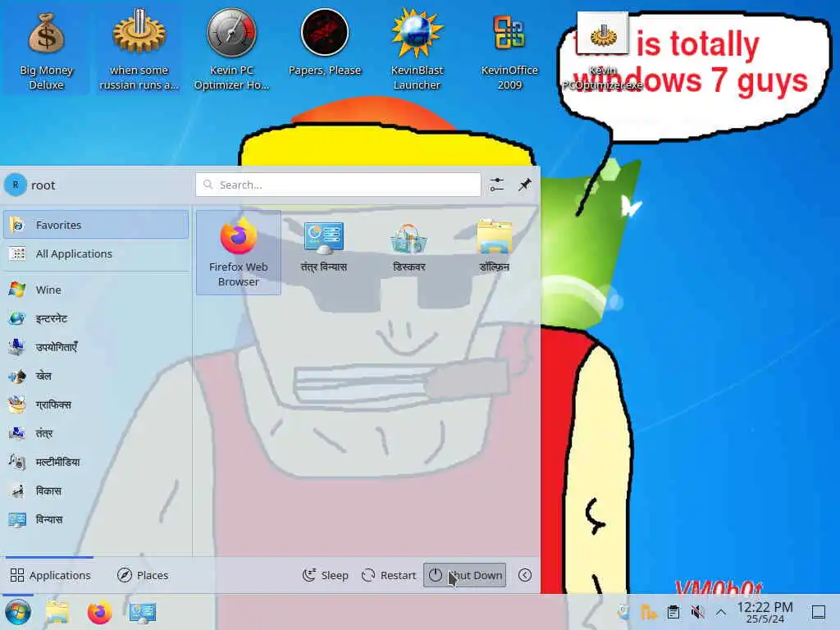Click the leftmost system tray icon

tap(624, 612)
